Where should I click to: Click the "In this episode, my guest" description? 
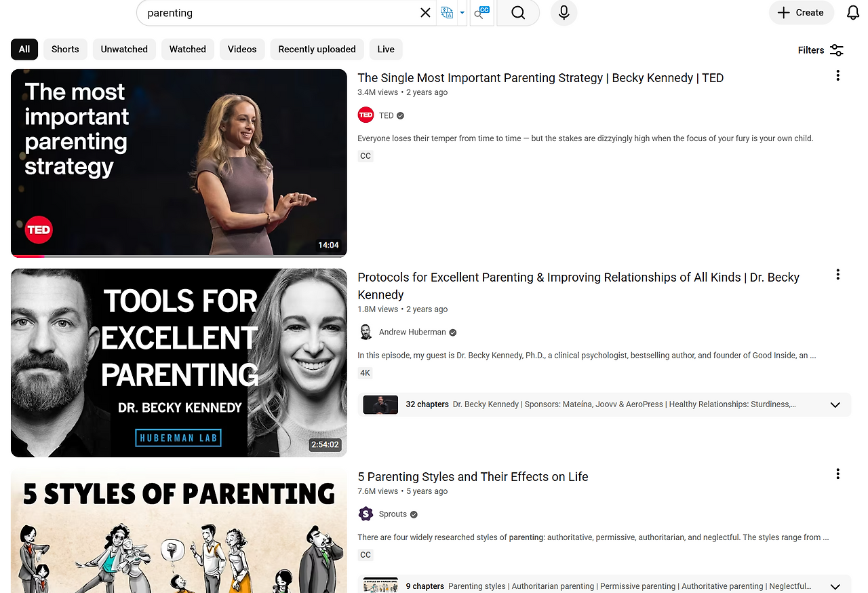pos(587,356)
